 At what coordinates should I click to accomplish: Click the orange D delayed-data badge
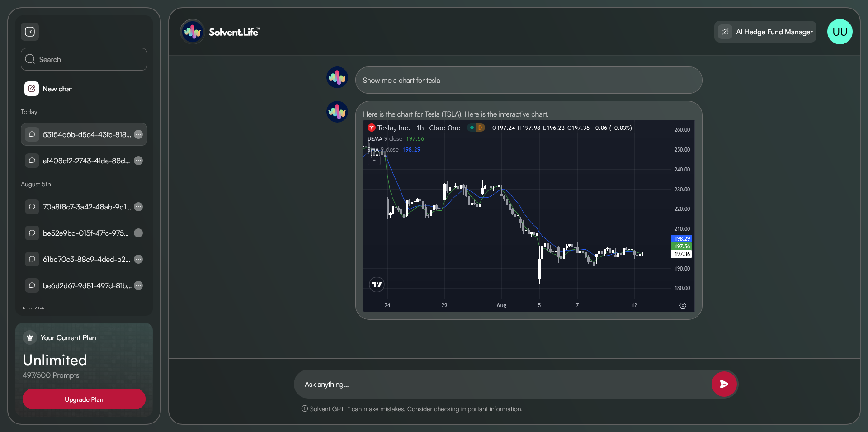coord(480,128)
